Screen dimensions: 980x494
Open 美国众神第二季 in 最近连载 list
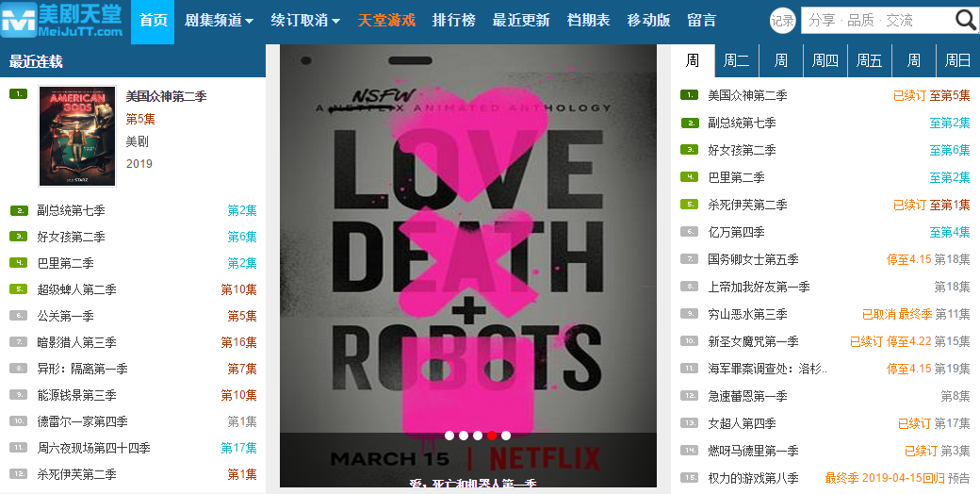(166, 96)
